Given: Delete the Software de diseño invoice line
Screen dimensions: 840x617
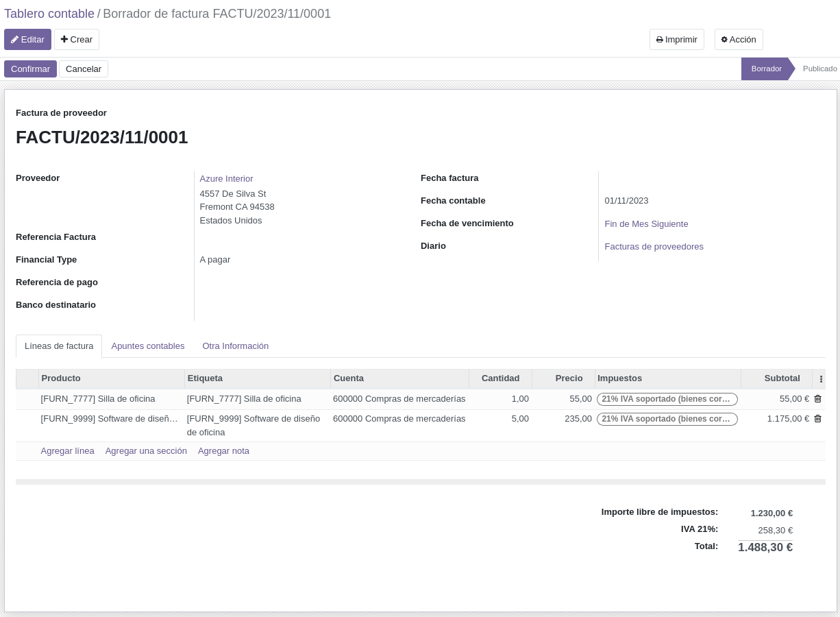Looking at the screenshot, I should [x=817, y=418].
